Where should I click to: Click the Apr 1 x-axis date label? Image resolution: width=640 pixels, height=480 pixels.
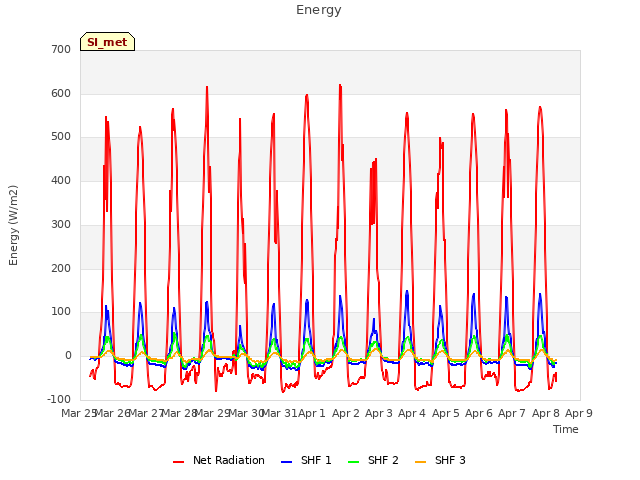click(312, 413)
